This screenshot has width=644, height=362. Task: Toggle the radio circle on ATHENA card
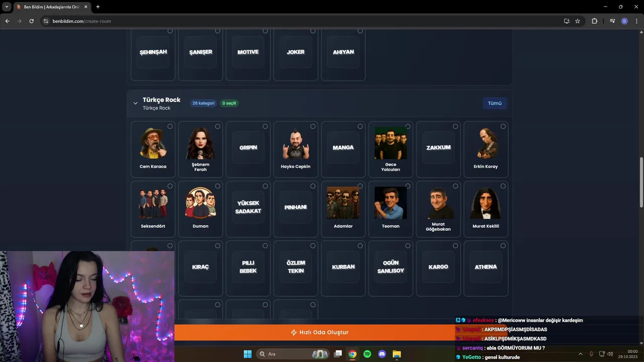point(503,246)
